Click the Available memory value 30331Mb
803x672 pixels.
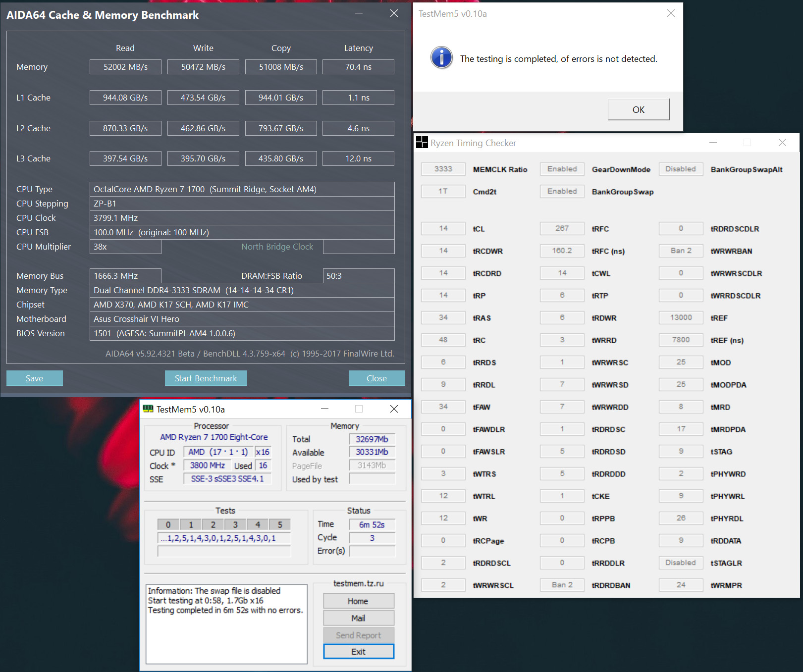pyautogui.click(x=373, y=452)
